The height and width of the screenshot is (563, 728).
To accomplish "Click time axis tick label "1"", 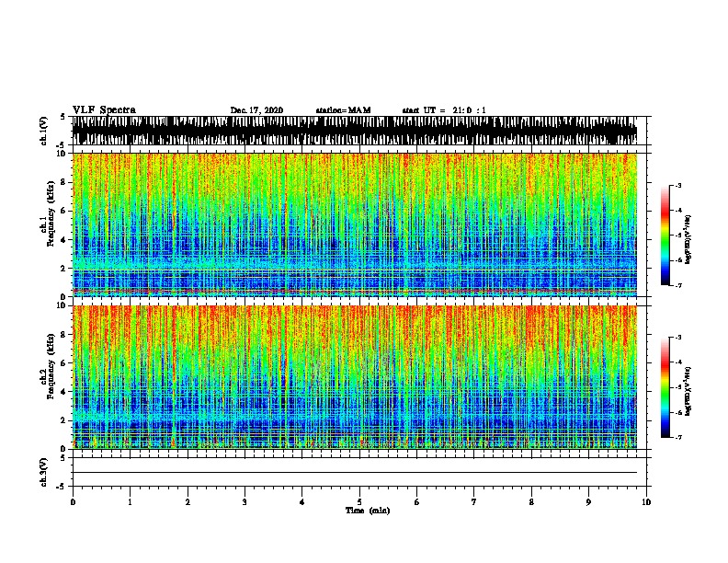I will point(130,502).
